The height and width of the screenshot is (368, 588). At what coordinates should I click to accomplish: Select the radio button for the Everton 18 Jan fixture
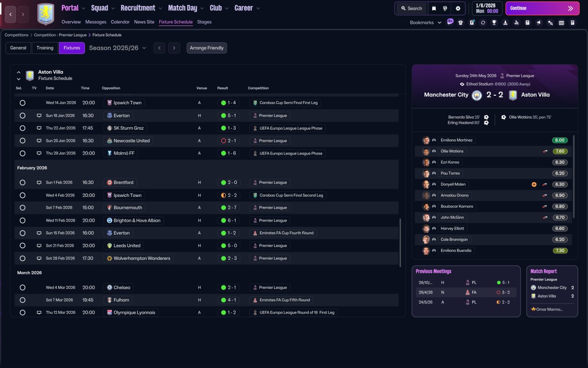tap(23, 116)
